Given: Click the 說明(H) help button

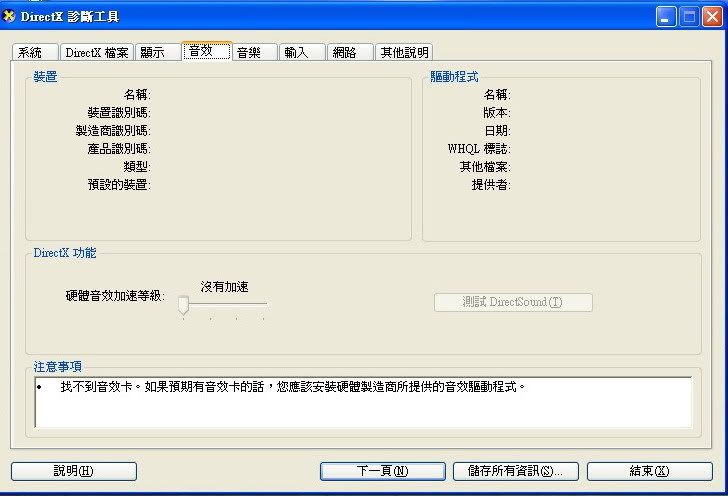Looking at the screenshot, I should [74, 471].
